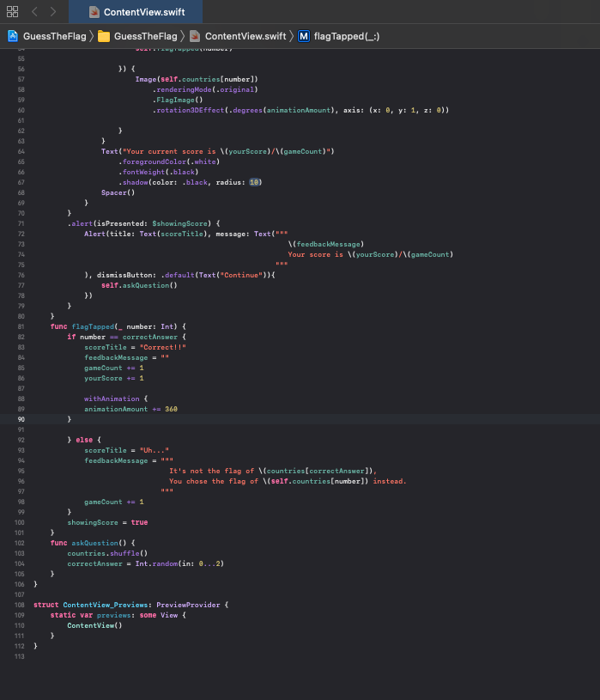Viewport: 600px width, 700px height.
Task: Click 'animationAmount += 360' line
Action: 130,409
